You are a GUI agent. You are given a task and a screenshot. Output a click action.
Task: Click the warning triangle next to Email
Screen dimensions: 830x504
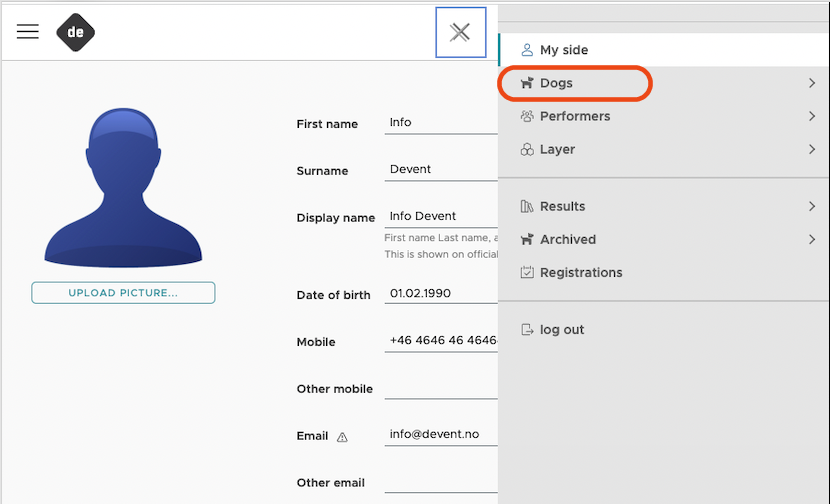coord(342,437)
